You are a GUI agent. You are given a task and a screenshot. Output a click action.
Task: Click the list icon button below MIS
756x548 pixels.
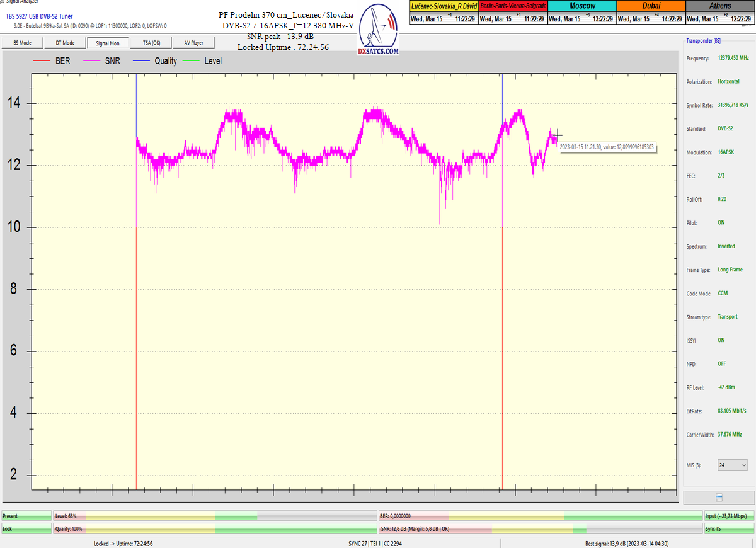coord(719,497)
